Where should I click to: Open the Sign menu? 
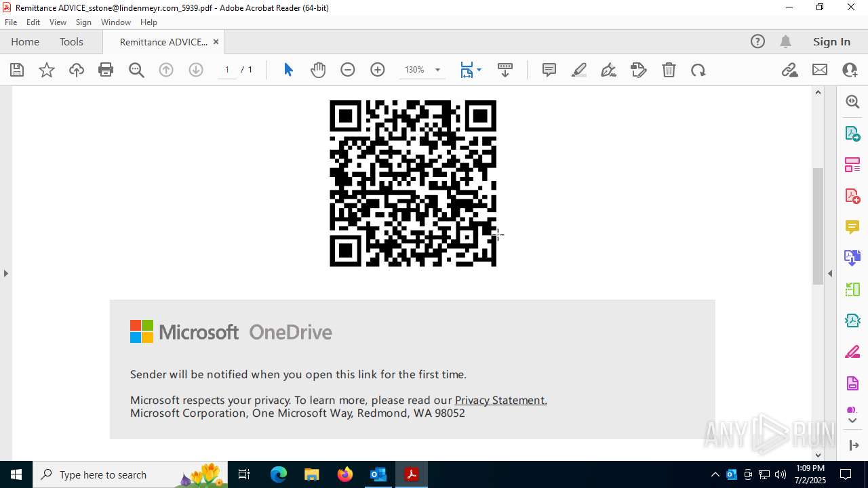click(x=83, y=22)
